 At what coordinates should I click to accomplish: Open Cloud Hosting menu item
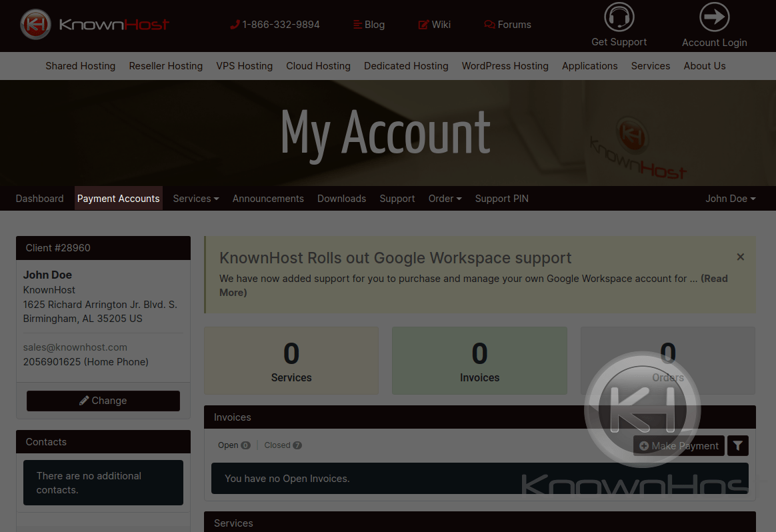(318, 66)
